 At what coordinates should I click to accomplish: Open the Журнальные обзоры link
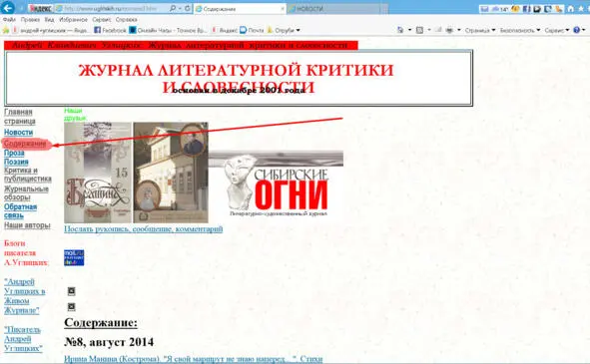(26, 192)
